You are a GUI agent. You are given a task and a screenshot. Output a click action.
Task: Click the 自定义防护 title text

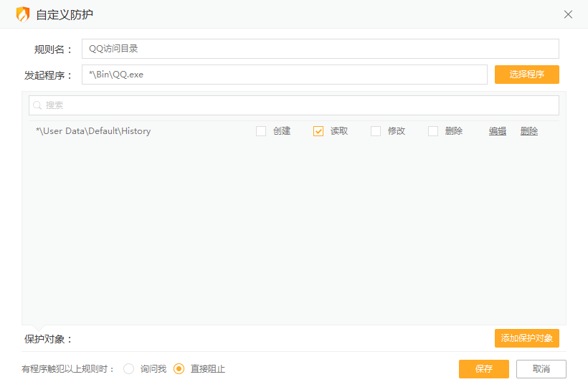[x=65, y=14]
